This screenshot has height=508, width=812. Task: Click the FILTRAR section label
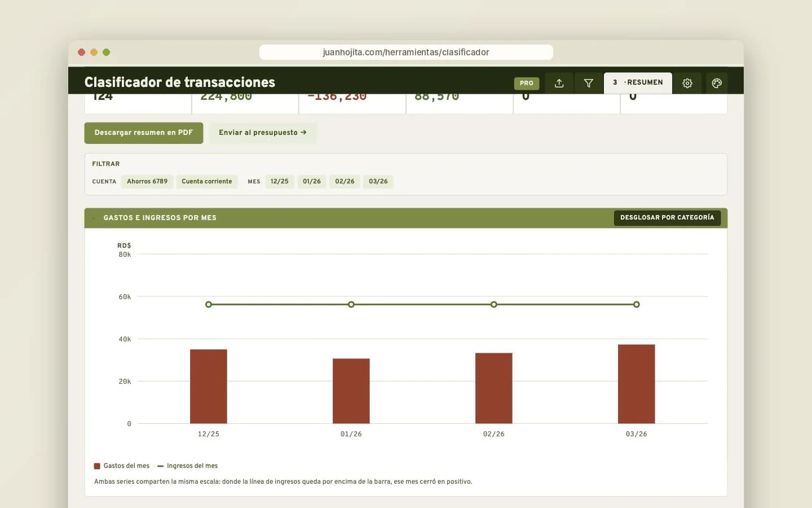tap(106, 164)
